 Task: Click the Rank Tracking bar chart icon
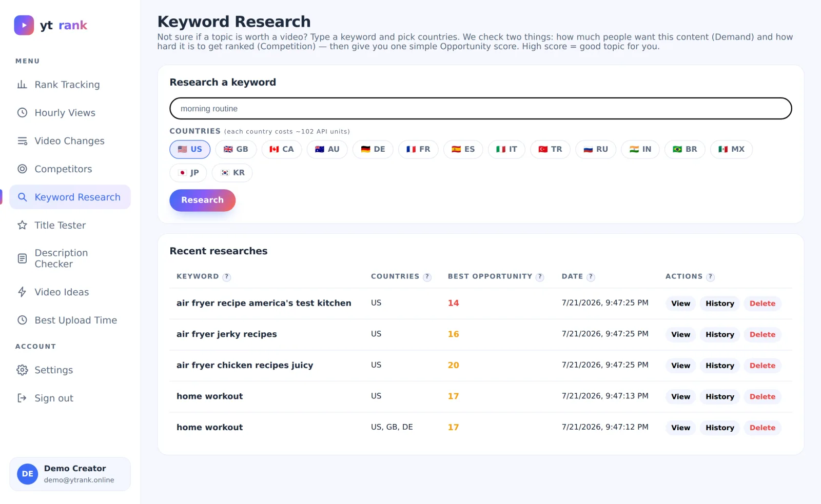point(22,85)
